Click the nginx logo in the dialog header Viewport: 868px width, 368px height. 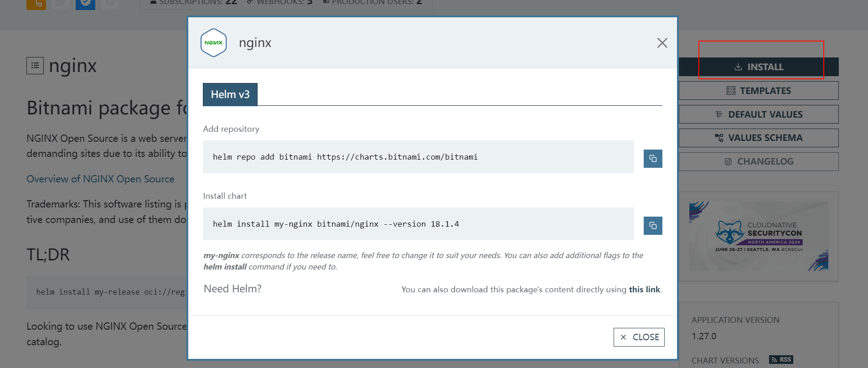213,42
